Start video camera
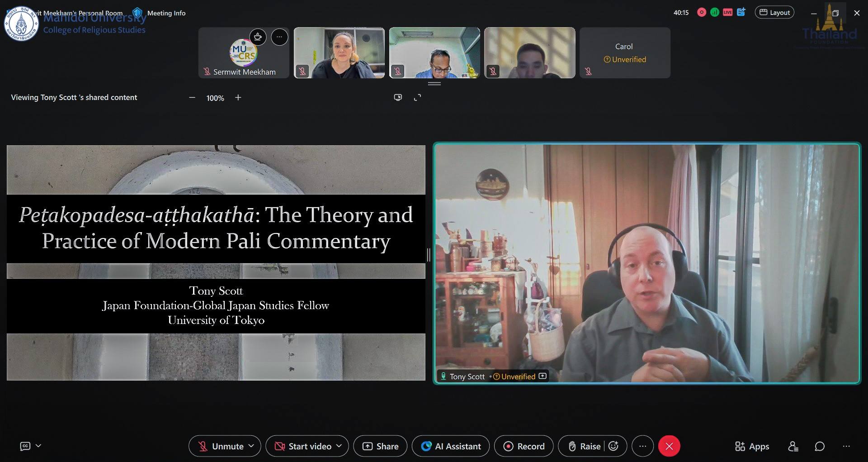The height and width of the screenshot is (462, 868). 303,446
